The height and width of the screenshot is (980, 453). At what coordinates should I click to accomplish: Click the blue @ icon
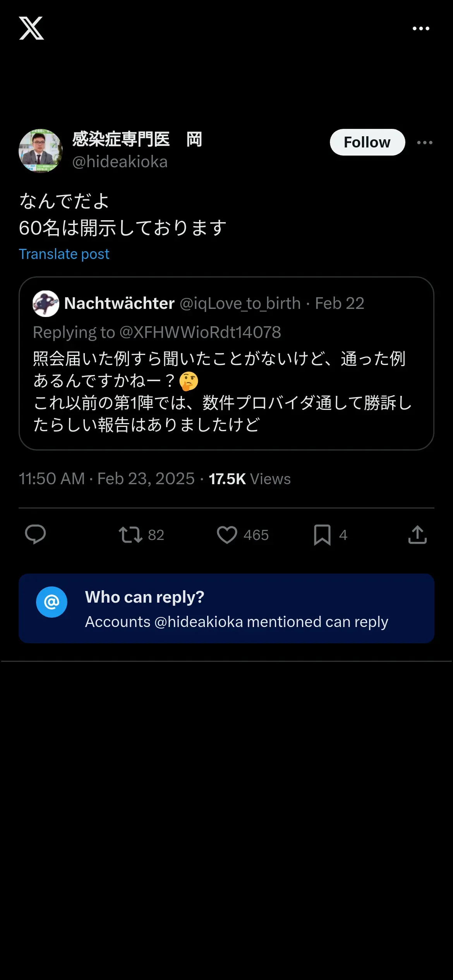point(51,602)
